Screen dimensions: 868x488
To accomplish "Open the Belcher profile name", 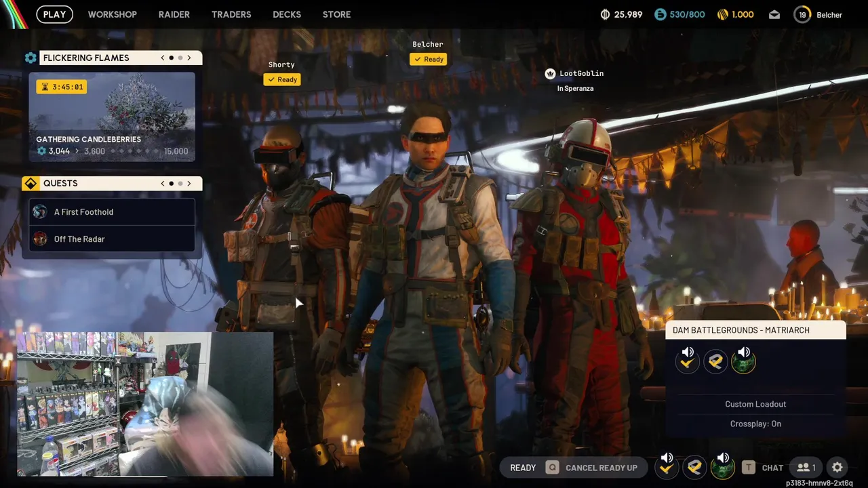I will point(829,15).
